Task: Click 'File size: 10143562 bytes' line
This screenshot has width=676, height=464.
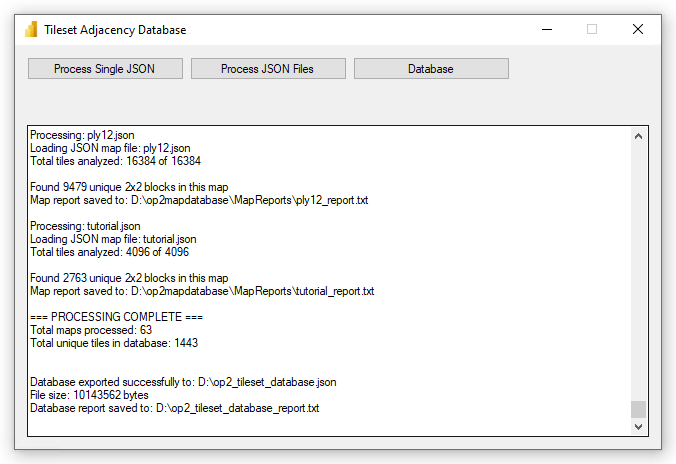Action: click(x=89, y=395)
